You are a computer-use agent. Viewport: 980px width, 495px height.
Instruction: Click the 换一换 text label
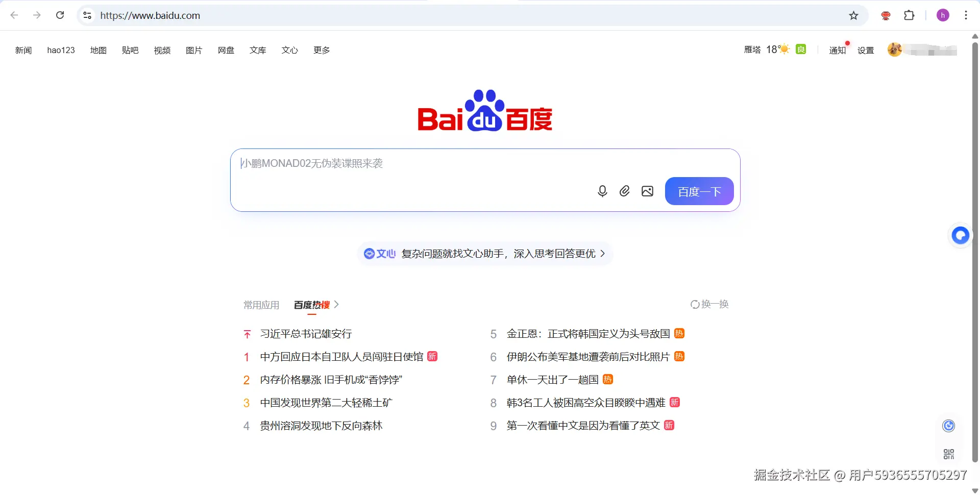[x=715, y=305]
